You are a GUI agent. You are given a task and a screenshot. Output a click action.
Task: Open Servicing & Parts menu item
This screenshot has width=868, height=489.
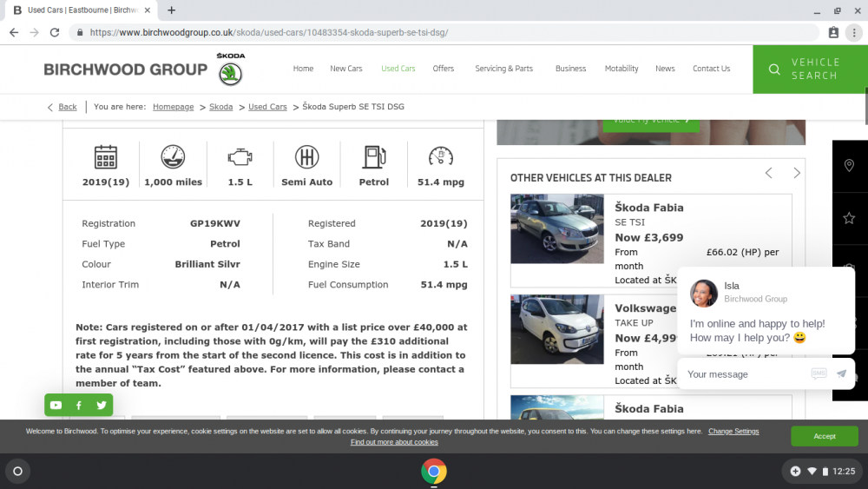coord(503,69)
